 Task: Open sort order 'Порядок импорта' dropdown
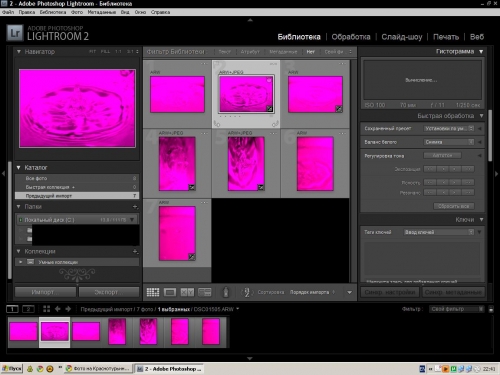(312, 292)
